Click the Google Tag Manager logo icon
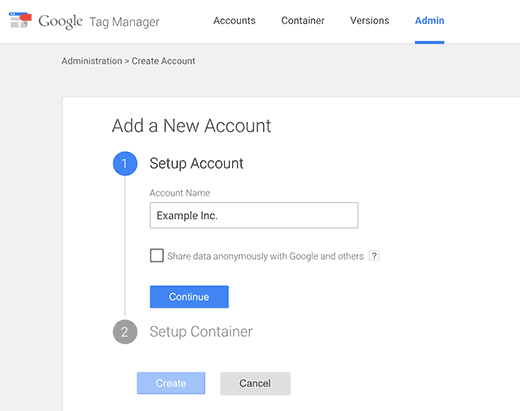520x411 pixels. click(20, 20)
